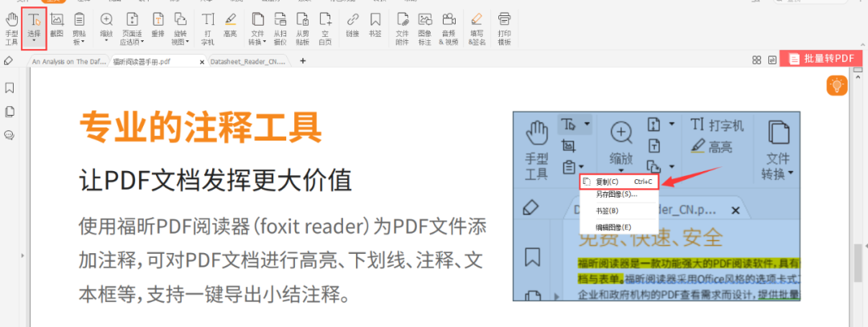Open the 剪贴板 clipboard icon
The image size is (868, 327).
tap(79, 20)
